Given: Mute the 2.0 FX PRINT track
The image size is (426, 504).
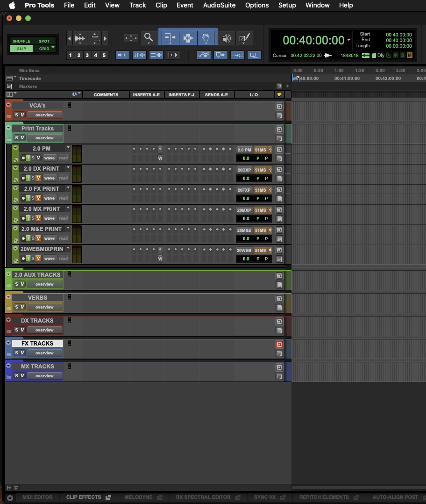Looking at the screenshot, I should click(39, 198).
